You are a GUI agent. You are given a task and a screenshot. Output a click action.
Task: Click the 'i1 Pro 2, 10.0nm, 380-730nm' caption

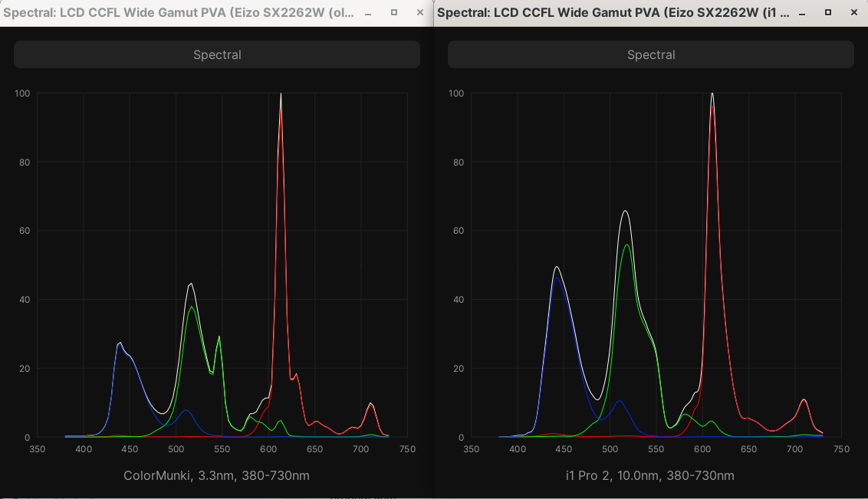pyautogui.click(x=650, y=476)
